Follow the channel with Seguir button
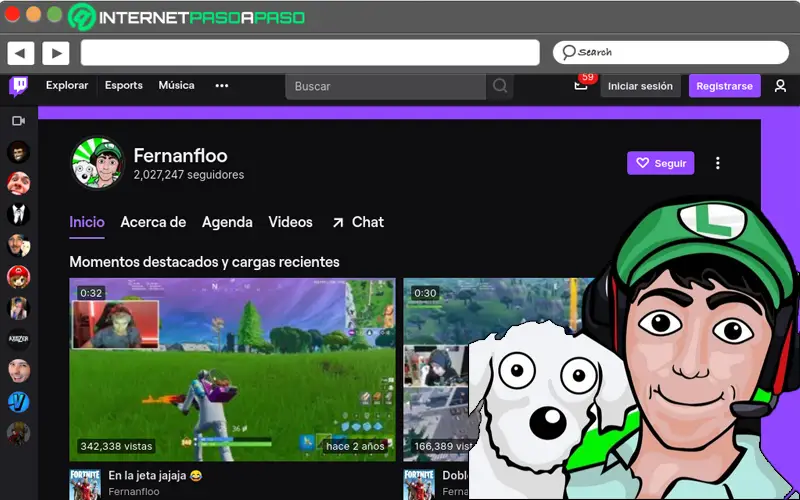Image resolution: width=800 pixels, height=500 pixels. [x=661, y=163]
